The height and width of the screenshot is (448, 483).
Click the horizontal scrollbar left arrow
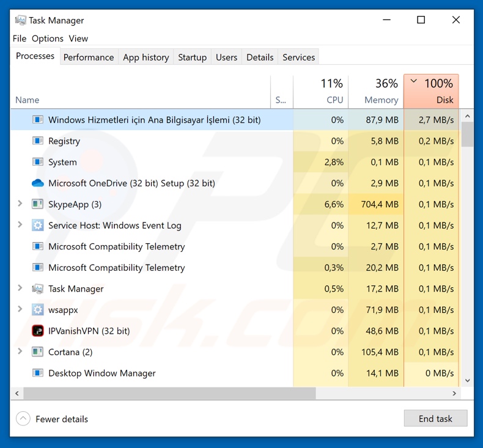click(17, 393)
